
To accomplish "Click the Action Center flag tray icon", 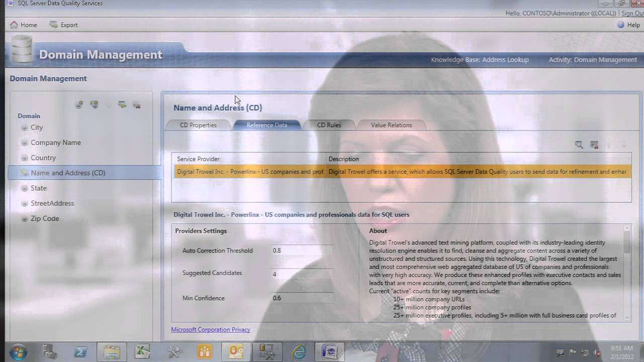I will point(573,352).
